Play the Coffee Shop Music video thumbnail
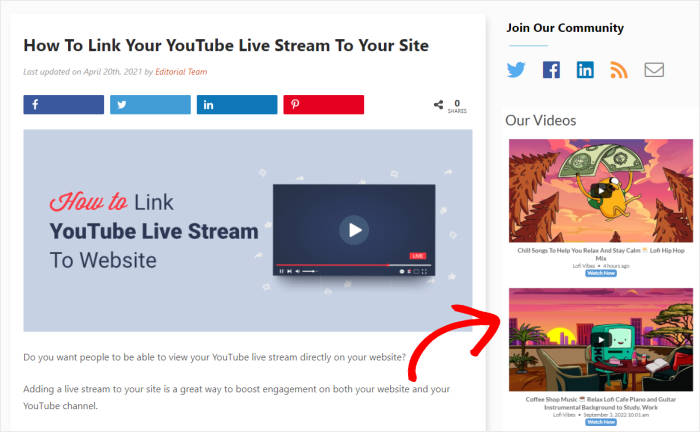700x432 pixels. click(601, 340)
